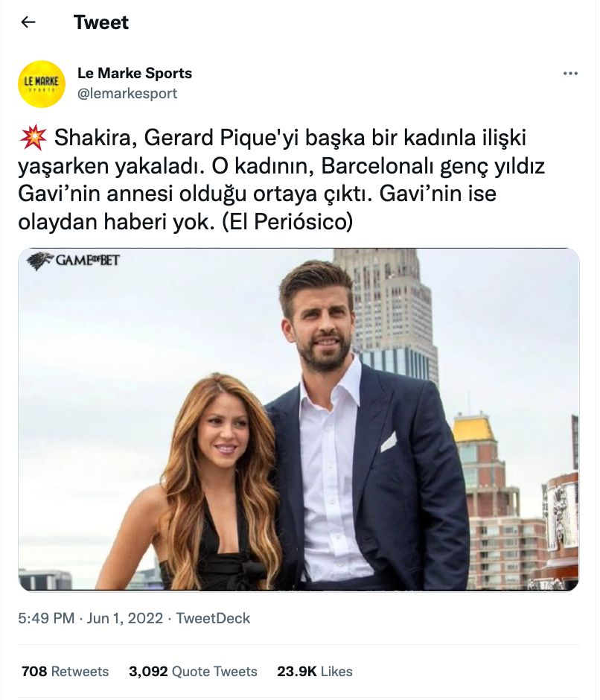Viewport: 600px width, 700px height.
Task: Click the white pocket square in the photo
Action: point(389,442)
